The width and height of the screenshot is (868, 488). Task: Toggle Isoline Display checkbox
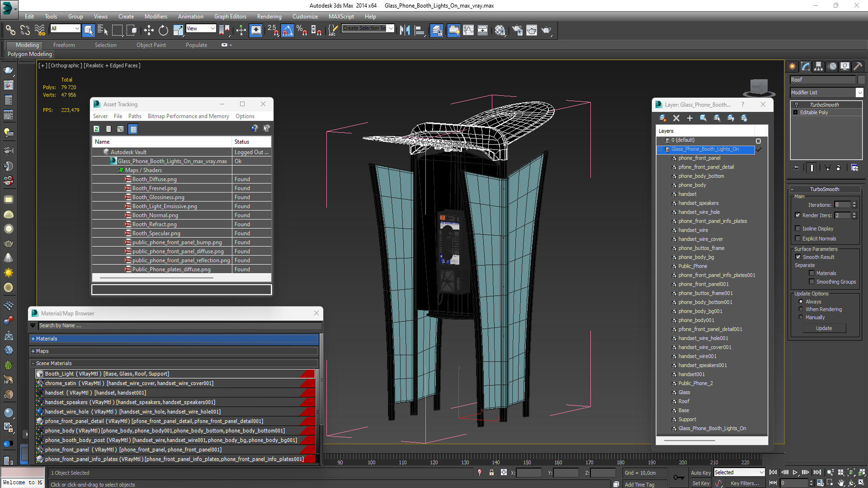[797, 229]
